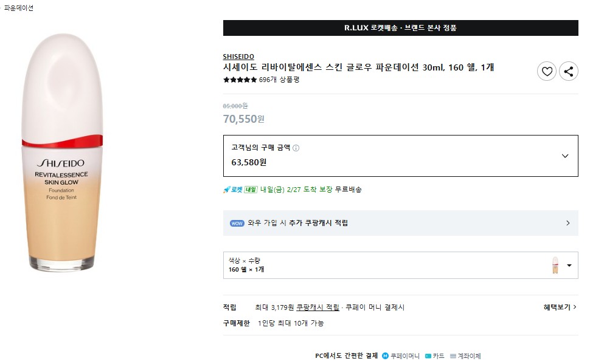Click the 160 shade swatch thumbnail
Viewport: 590px width, 364px height.
555,266
